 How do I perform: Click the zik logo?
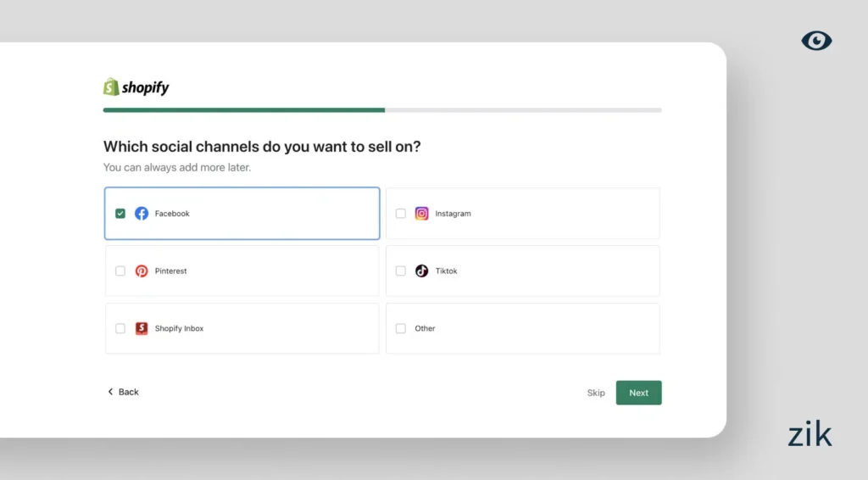[810, 434]
